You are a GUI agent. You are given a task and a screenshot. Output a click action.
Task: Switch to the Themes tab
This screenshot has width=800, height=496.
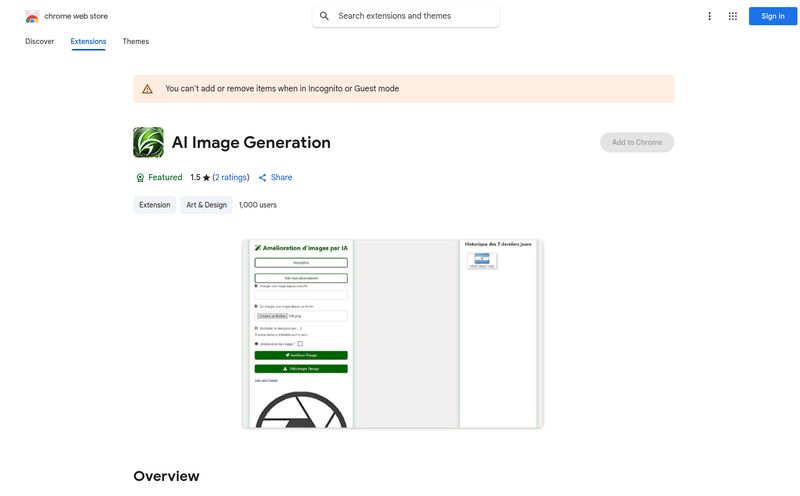(136, 41)
